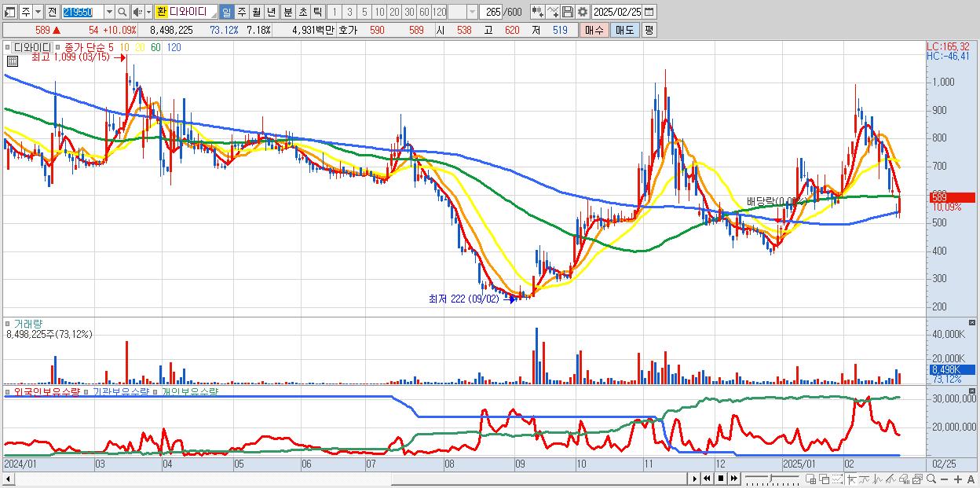Screen dimensions: 980x488
Task: Click the 주 button in top-left toolbar
Action: coord(26,12)
